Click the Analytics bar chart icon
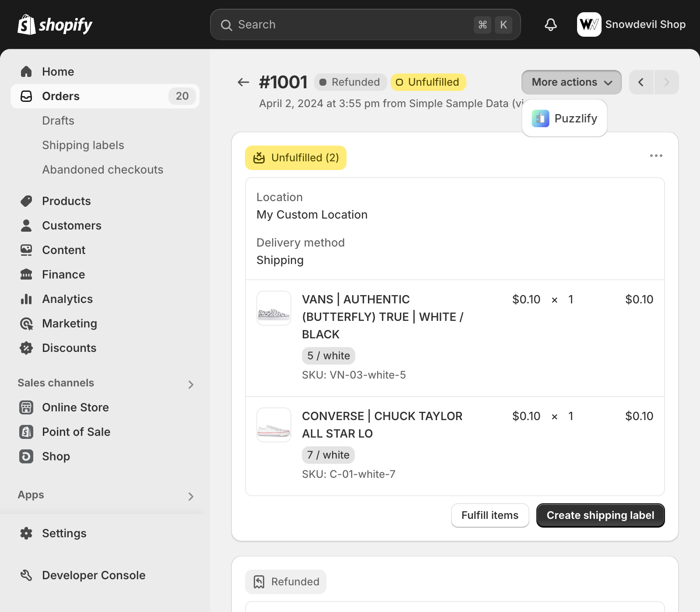The width and height of the screenshot is (700, 612). pyautogui.click(x=26, y=299)
